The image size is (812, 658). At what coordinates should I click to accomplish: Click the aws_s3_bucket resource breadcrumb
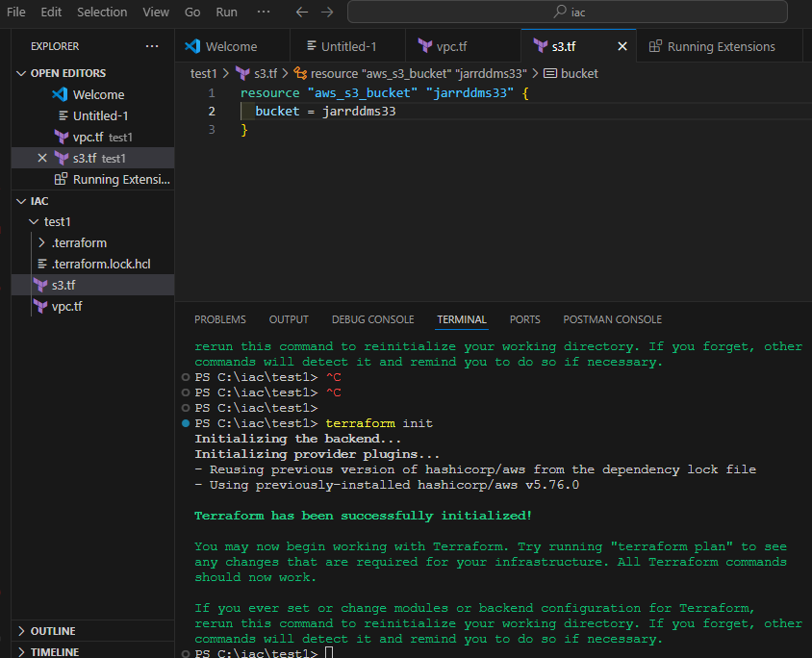tap(419, 73)
